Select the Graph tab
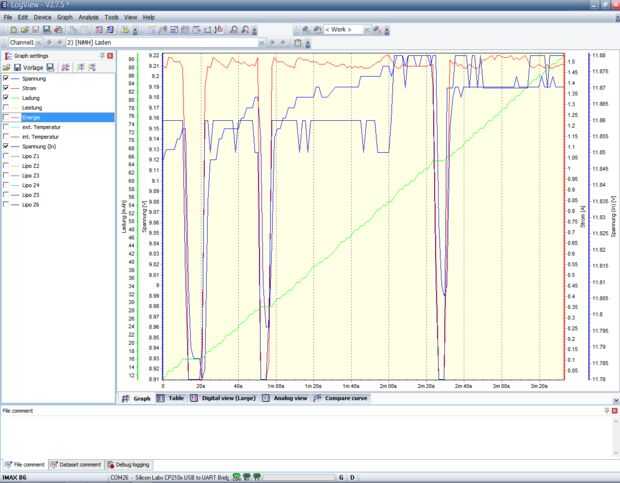The width and height of the screenshot is (620, 483). pyautogui.click(x=136, y=398)
